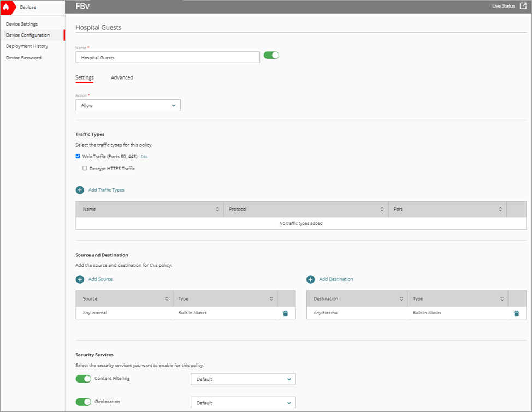Turn off the Geolocation toggle
532x412 pixels.
click(83, 402)
